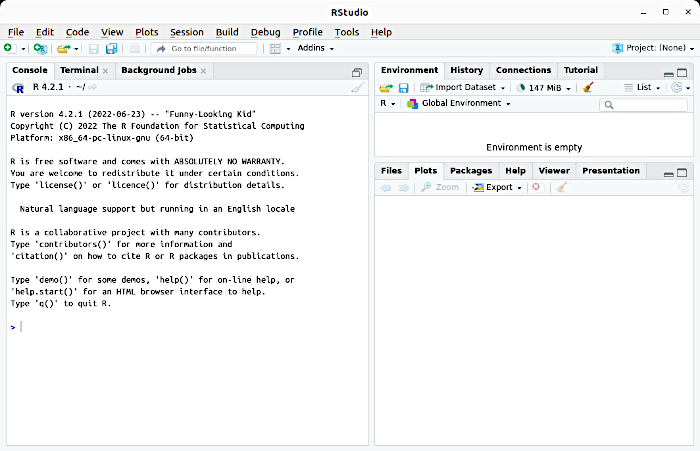
Task: Open the R language dropdown in the Environment pane
Action: pyautogui.click(x=388, y=103)
